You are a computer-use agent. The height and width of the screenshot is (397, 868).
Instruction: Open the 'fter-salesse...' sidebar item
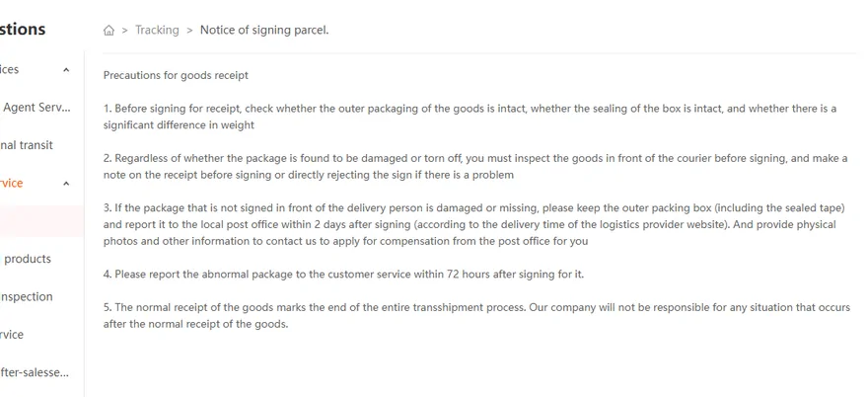click(x=35, y=372)
